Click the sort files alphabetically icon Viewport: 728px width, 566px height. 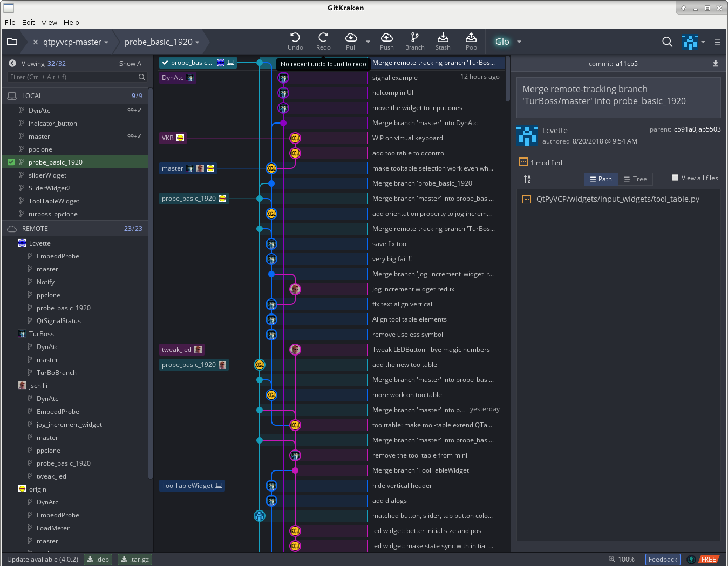(527, 179)
